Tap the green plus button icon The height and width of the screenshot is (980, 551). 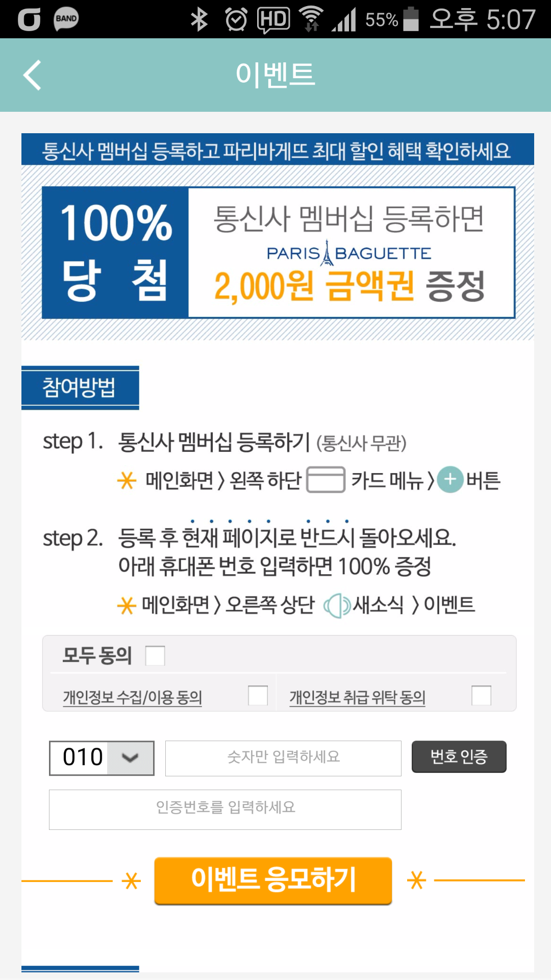[450, 480]
